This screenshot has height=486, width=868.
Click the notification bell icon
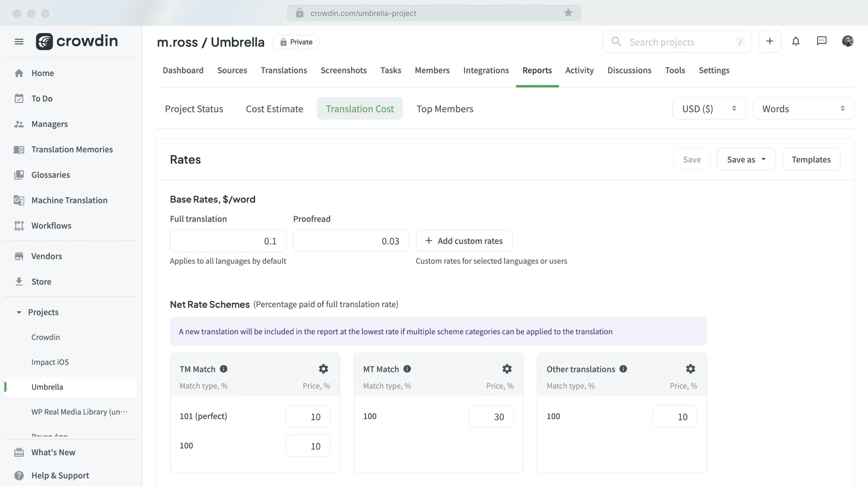(x=796, y=42)
